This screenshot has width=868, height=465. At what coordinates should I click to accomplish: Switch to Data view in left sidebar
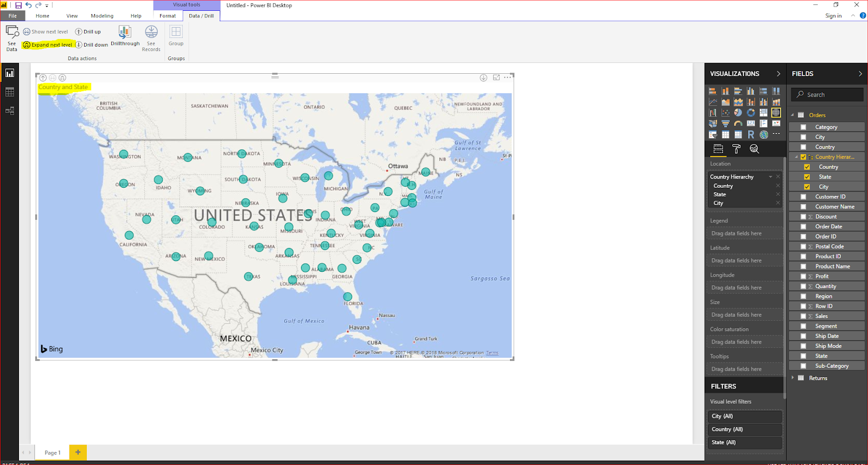pyautogui.click(x=10, y=92)
